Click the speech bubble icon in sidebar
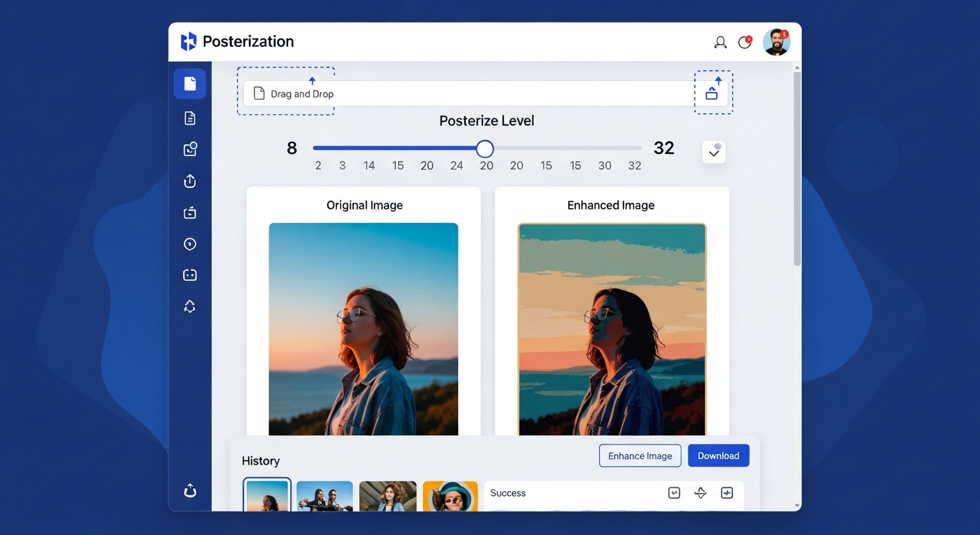 [190, 244]
